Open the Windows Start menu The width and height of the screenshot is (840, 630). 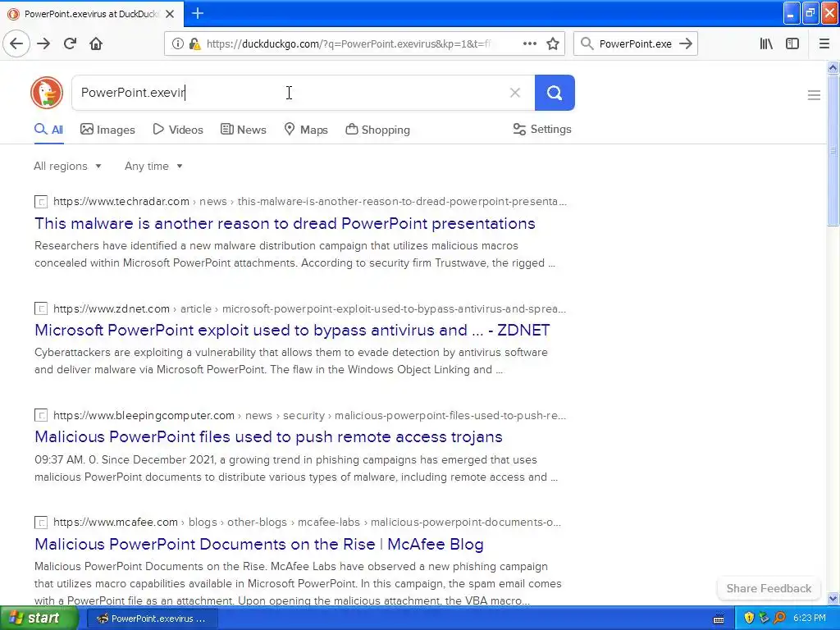click(39, 619)
